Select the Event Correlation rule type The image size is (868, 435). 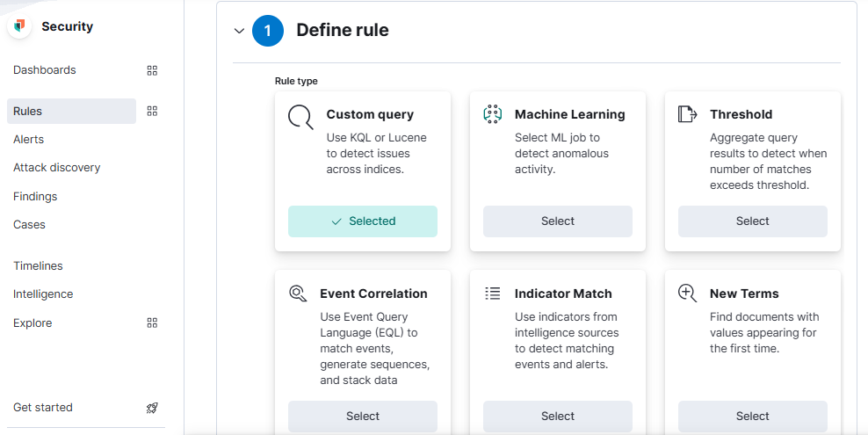pos(363,417)
